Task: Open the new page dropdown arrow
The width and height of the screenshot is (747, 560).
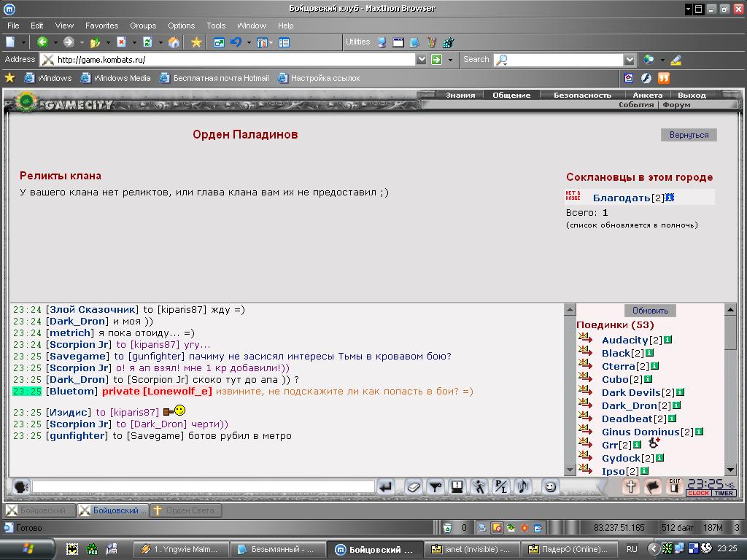Action: click(x=23, y=43)
